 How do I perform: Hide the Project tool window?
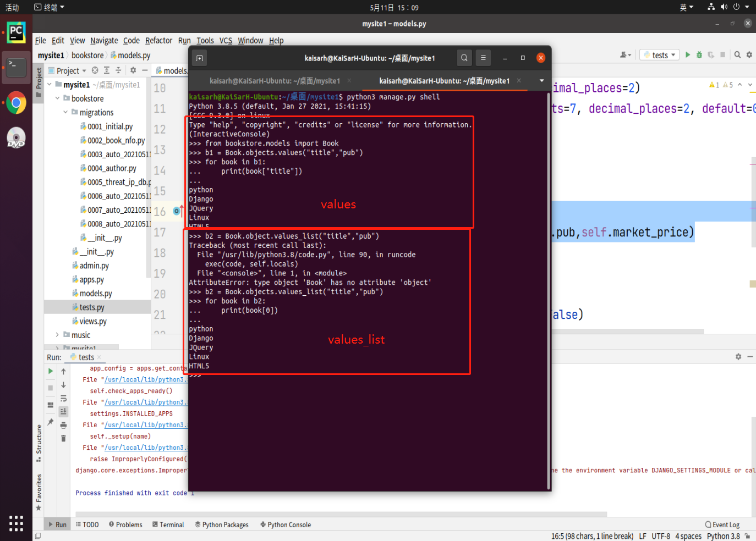[x=145, y=70]
